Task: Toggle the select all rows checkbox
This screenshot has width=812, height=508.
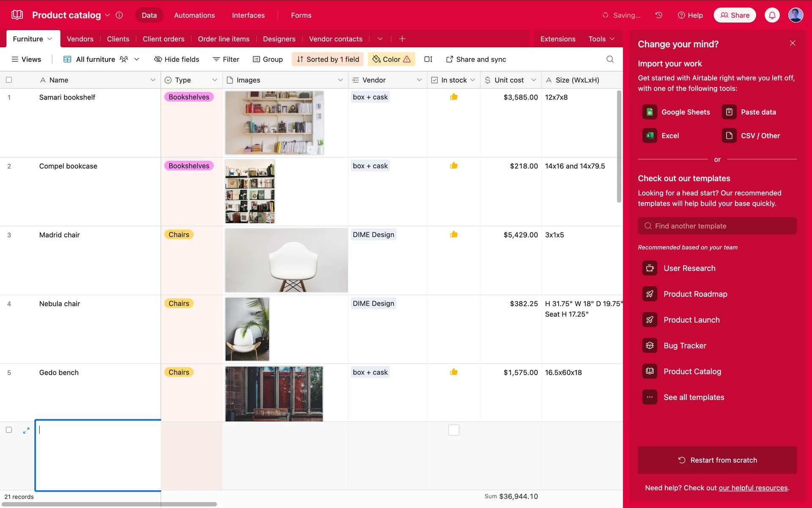Action: coord(9,80)
